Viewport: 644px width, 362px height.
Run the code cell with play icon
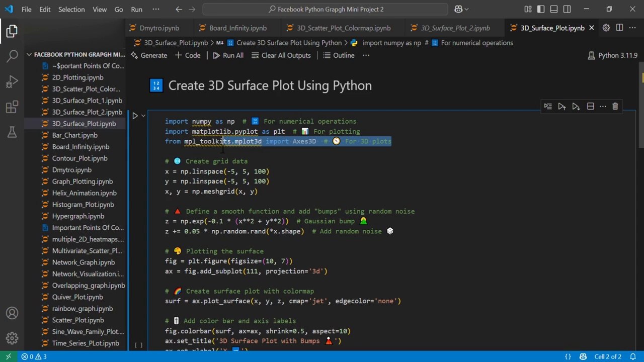click(x=135, y=116)
